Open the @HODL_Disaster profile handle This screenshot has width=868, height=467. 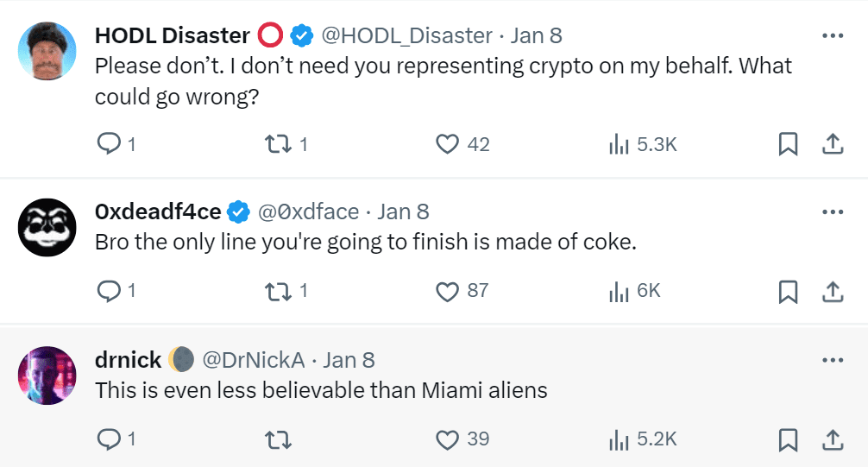(x=406, y=35)
